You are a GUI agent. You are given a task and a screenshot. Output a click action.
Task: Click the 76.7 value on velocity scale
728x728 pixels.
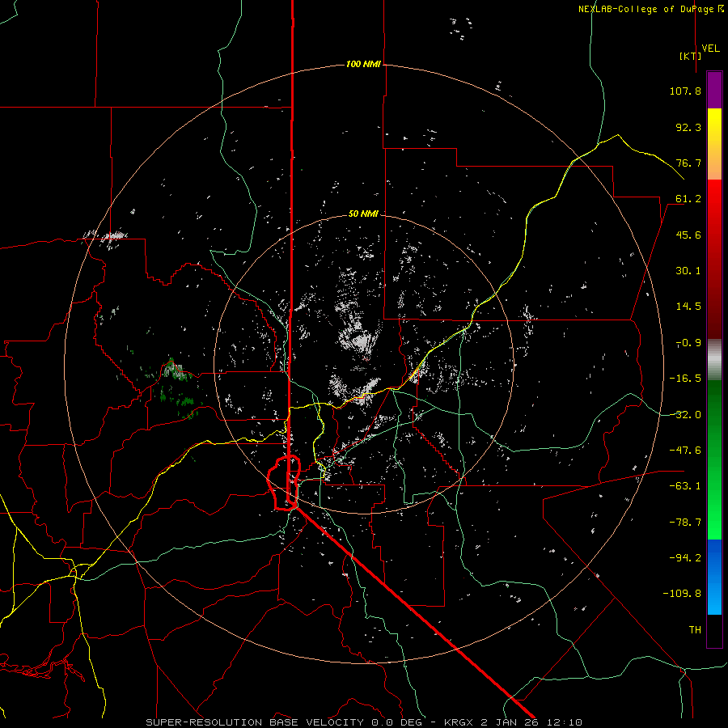(688, 163)
